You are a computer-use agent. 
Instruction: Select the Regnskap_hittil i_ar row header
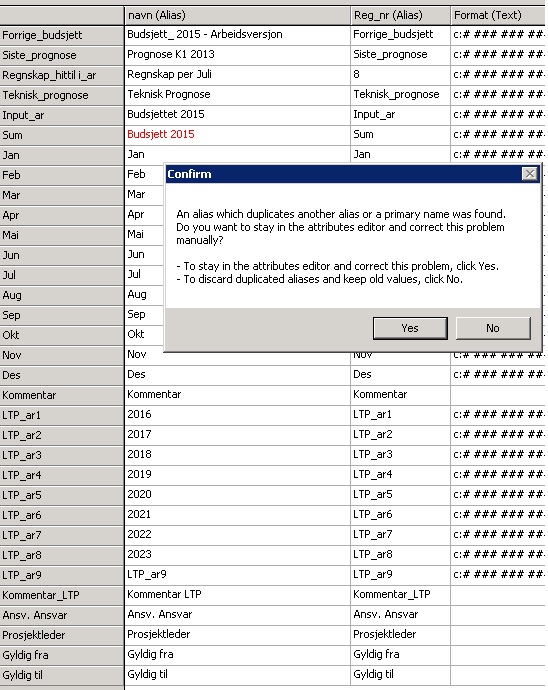click(62, 75)
